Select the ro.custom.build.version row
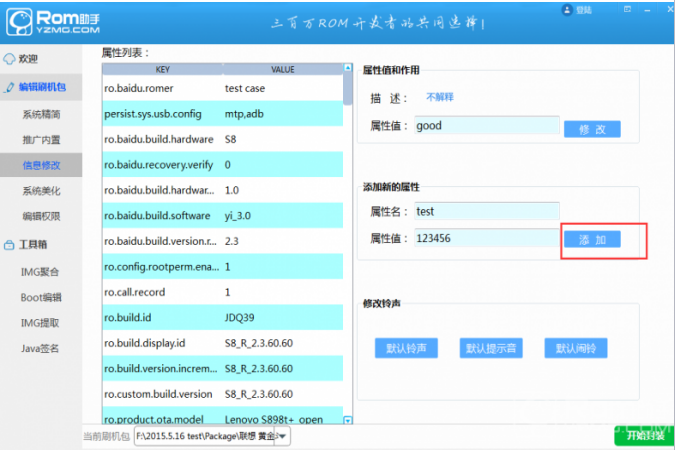Screen dimensions: 675x450 [223, 394]
